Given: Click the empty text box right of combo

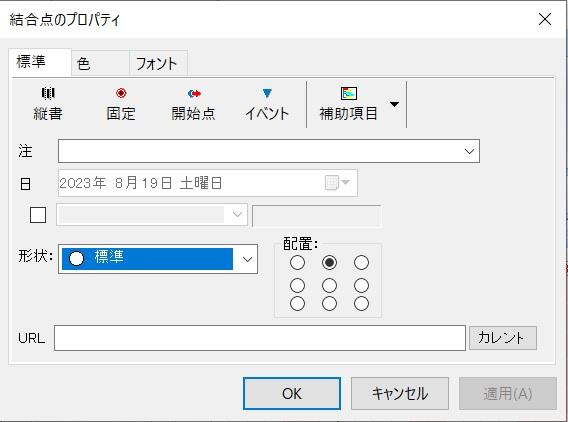Looking at the screenshot, I should point(317,216).
